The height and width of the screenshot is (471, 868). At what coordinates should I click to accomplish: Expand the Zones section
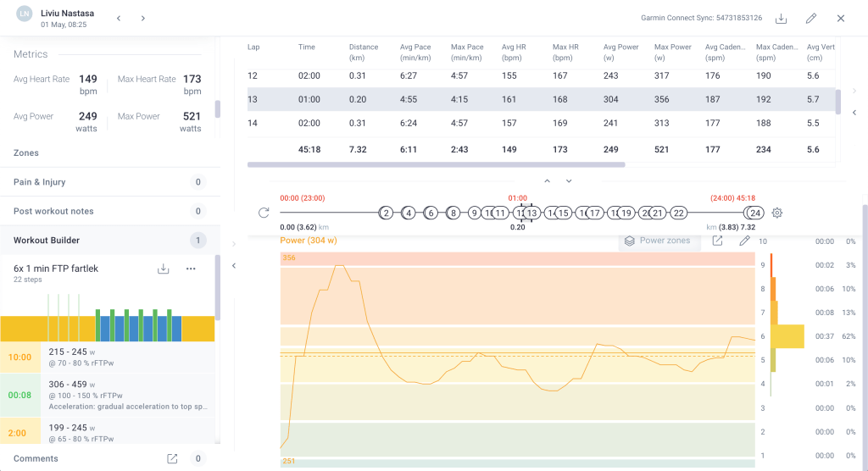click(x=26, y=153)
